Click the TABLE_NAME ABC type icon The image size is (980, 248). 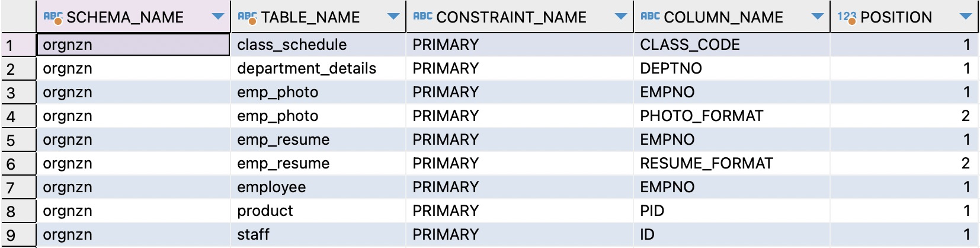(247, 17)
